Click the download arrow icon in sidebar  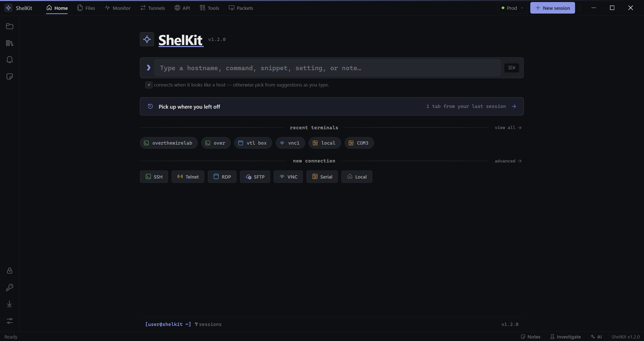pyautogui.click(x=10, y=304)
